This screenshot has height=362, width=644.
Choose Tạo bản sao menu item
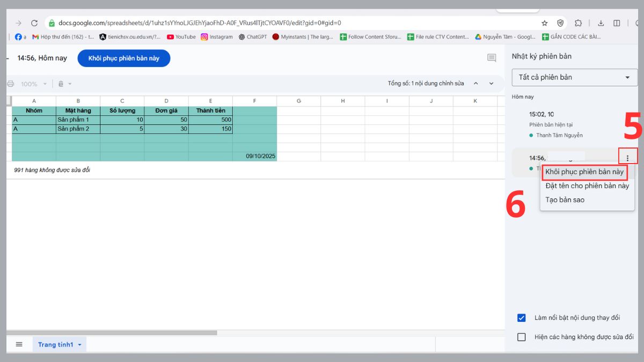[x=587, y=200]
